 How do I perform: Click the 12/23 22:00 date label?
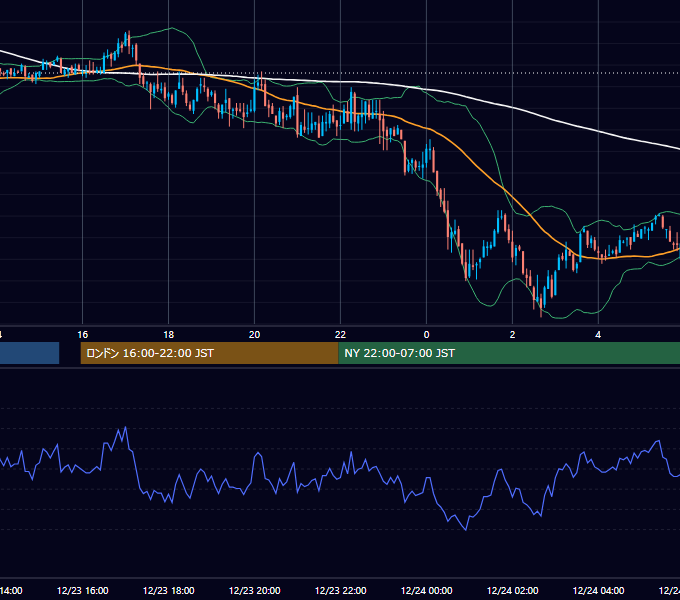[340, 590]
